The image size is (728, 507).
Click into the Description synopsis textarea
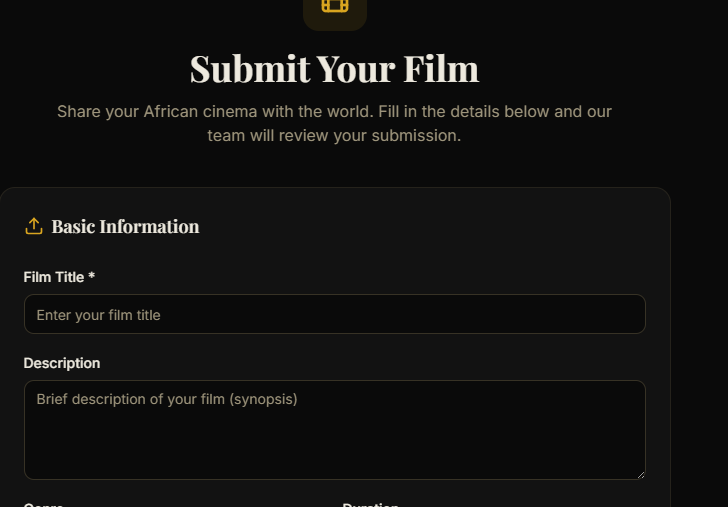pos(334,429)
